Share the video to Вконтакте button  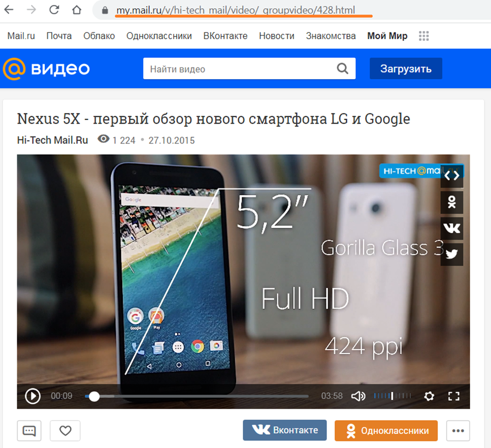coord(285,430)
